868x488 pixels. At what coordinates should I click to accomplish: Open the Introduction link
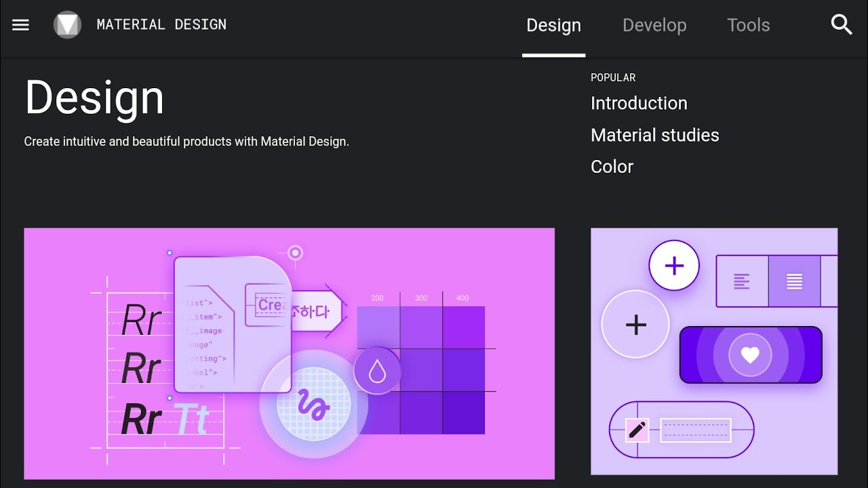pyautogui.click(x=639, y=103)
